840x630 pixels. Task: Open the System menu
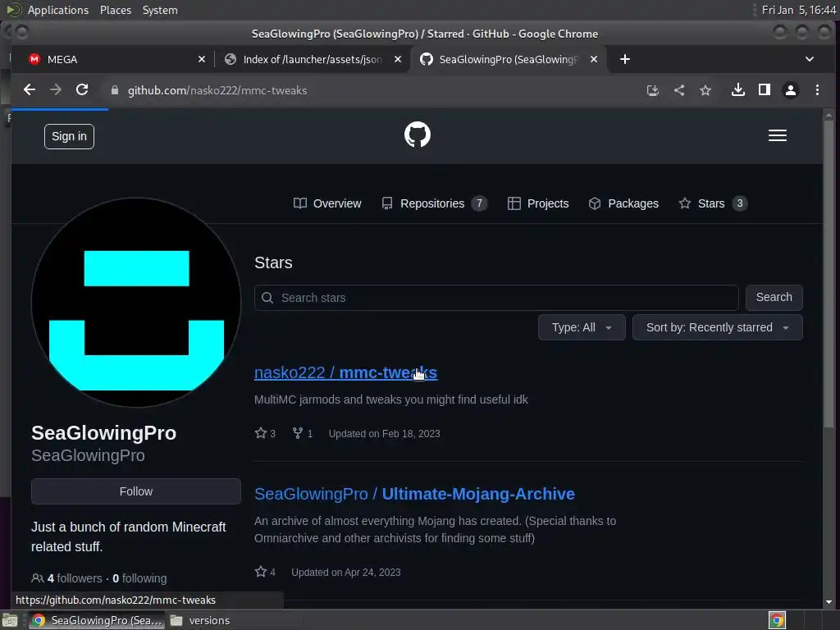click(x=160, y=10)
